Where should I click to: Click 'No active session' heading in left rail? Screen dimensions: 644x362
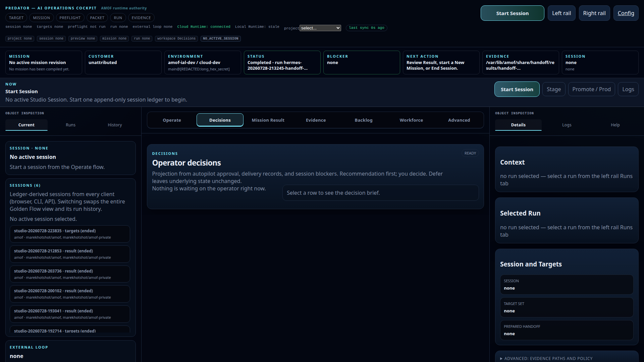tap(33, 157)
